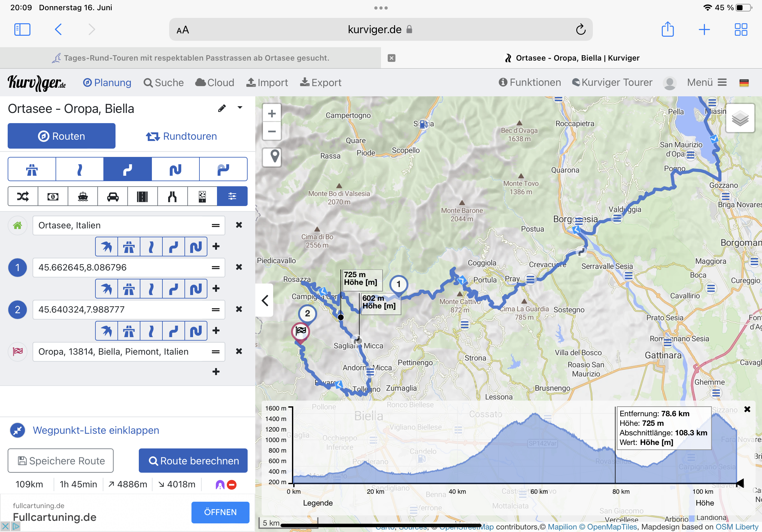The image size is (762, 532).
Task: Open the Kurviger Tourer link
Action: pos(612,82)
